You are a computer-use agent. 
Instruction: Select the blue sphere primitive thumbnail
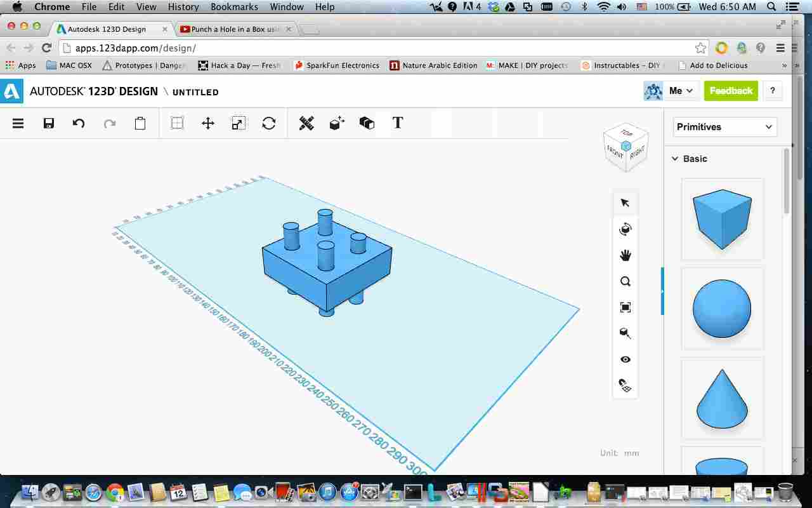[722, 309]
